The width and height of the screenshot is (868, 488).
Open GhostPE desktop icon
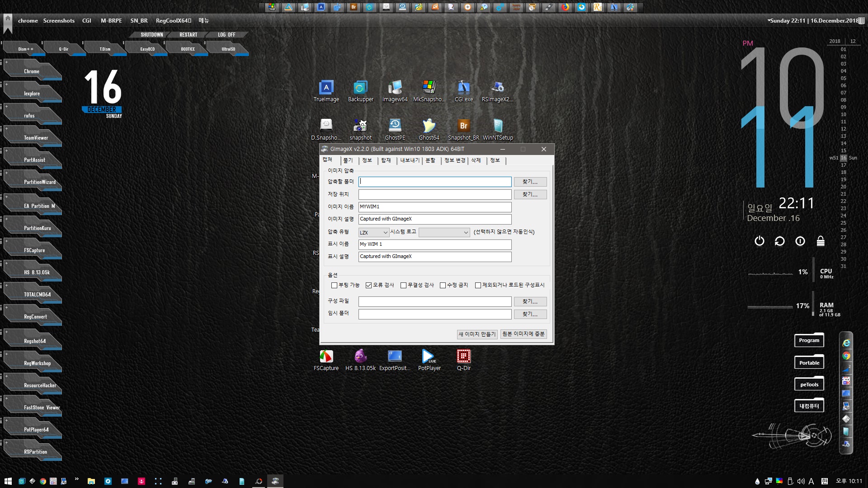pos(395,129)
